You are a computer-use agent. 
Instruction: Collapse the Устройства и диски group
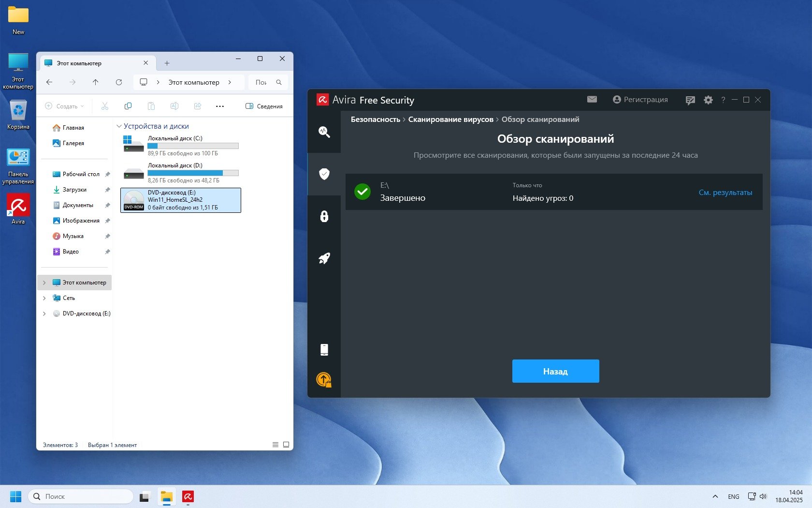click(x=119, y=126)
